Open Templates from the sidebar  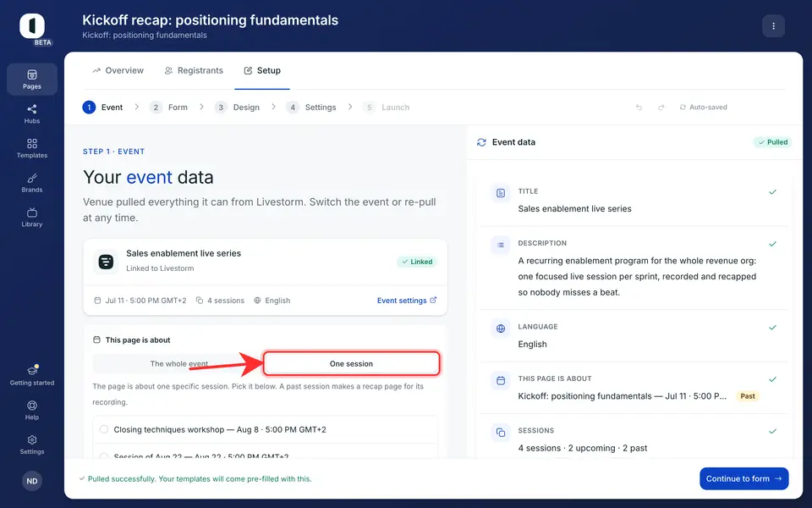pos(32,148)
